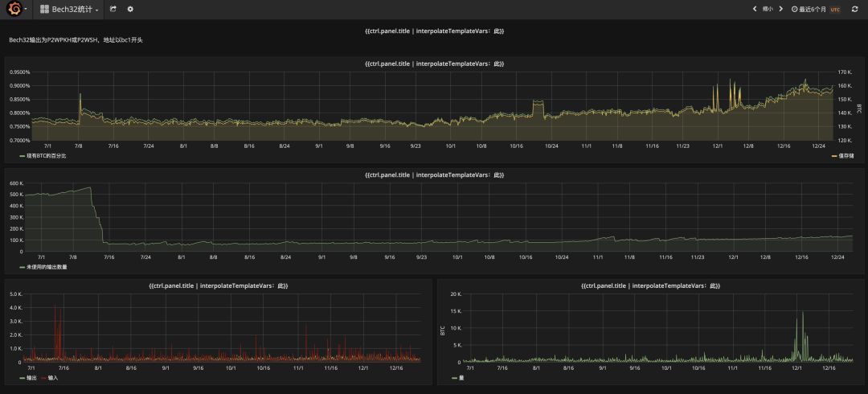Click the share dashboard icon

click(x=113, y=9)
